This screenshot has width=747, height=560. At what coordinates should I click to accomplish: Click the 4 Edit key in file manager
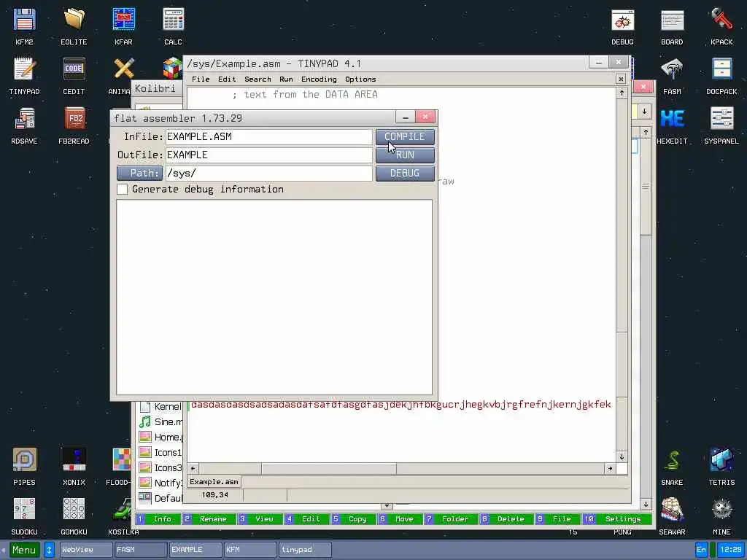[305, 519]
